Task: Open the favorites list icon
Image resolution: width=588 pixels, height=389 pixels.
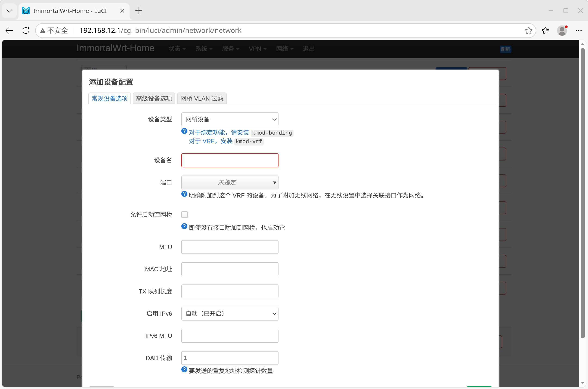Action: 545,31
